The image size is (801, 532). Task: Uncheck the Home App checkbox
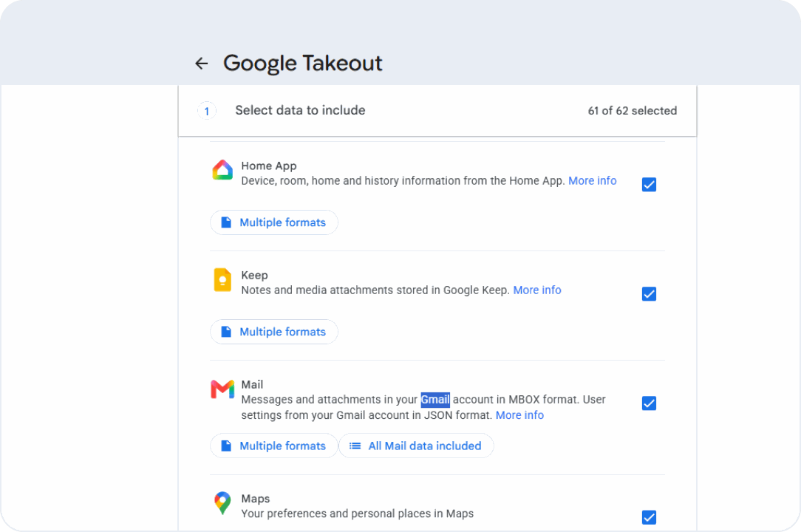click(649, 185)
